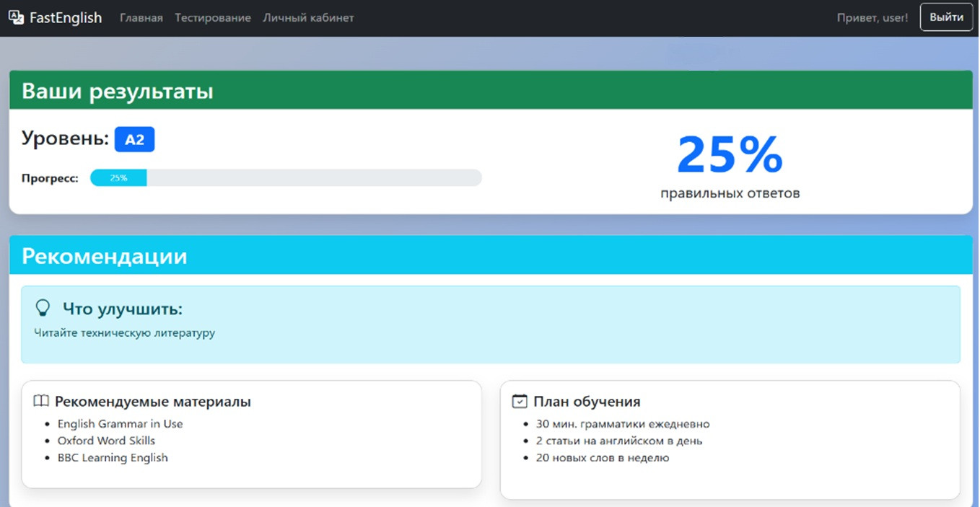Click the Рекомендации cyan header
Screen dimensions: 980x507
pyautogui.click(x=104, y=257)
